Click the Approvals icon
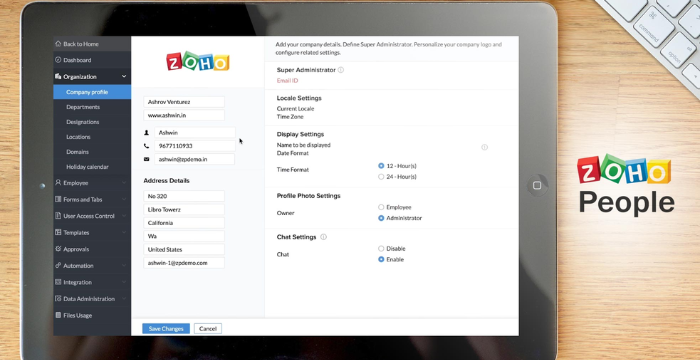Image resolution: width=700 pixels, height=360 pixels. [x=58, y=249]
